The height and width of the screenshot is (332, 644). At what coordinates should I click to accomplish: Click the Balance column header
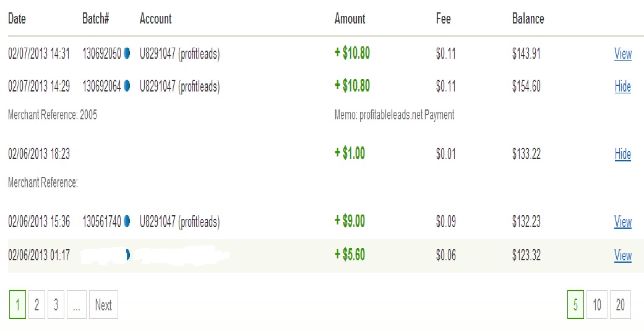[x=528, y=19]
